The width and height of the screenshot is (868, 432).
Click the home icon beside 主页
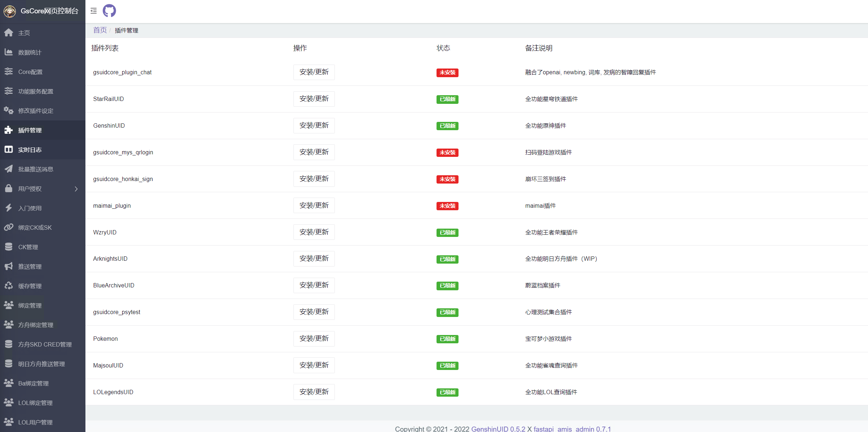[9, 32]
